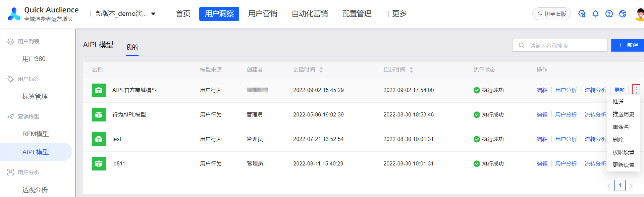Click the 用户分析 sidebar section icon

click(11, 173)
